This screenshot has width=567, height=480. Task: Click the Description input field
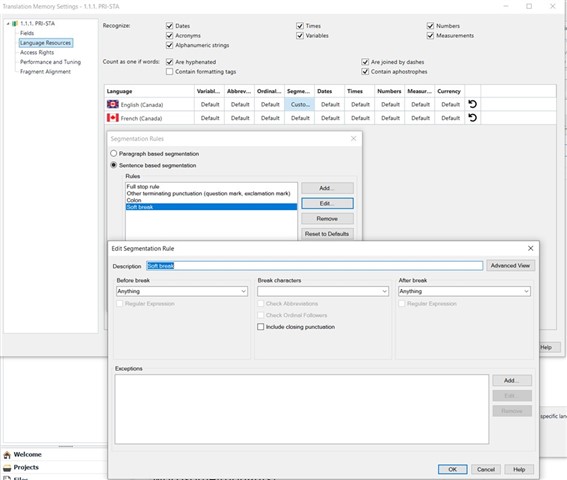314,266
